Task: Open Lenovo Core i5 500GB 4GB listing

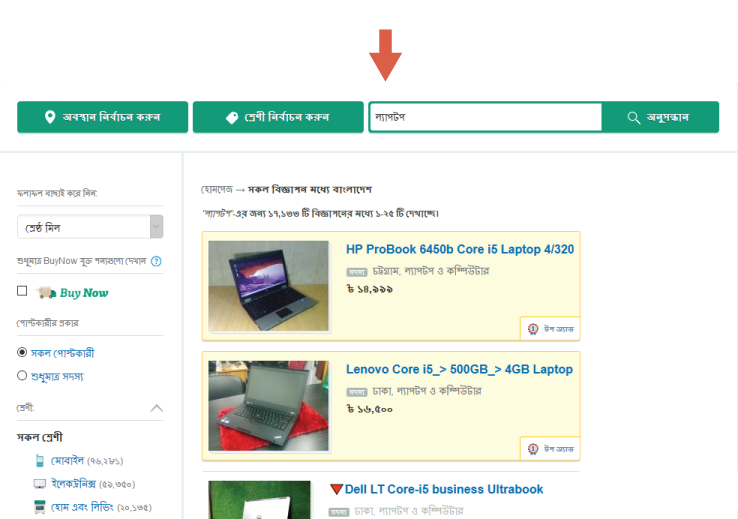Action: point(459,369)
